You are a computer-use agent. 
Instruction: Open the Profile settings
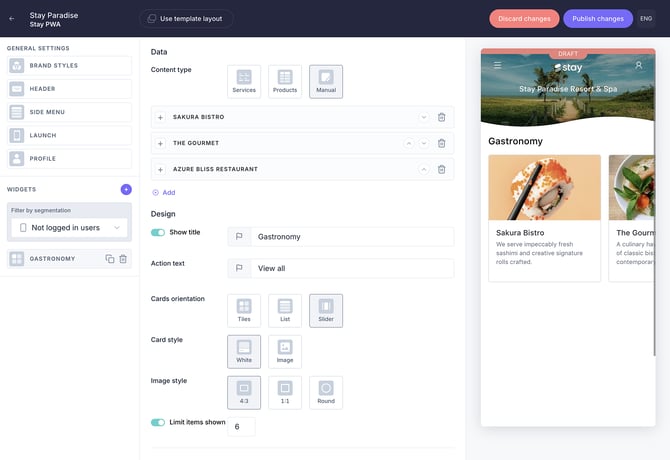69,158
